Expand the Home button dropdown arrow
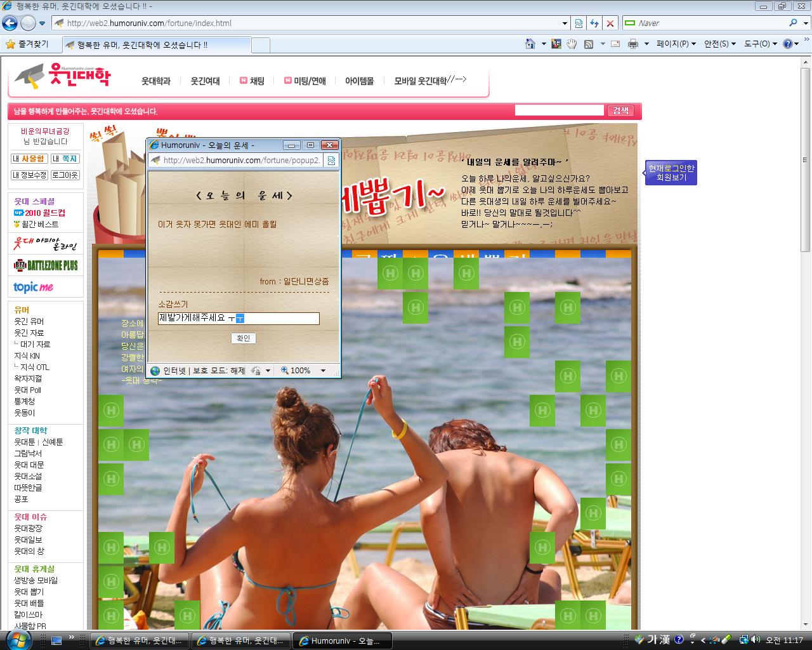The width and height of the screenshot is (812, 650). coord(544,44)
